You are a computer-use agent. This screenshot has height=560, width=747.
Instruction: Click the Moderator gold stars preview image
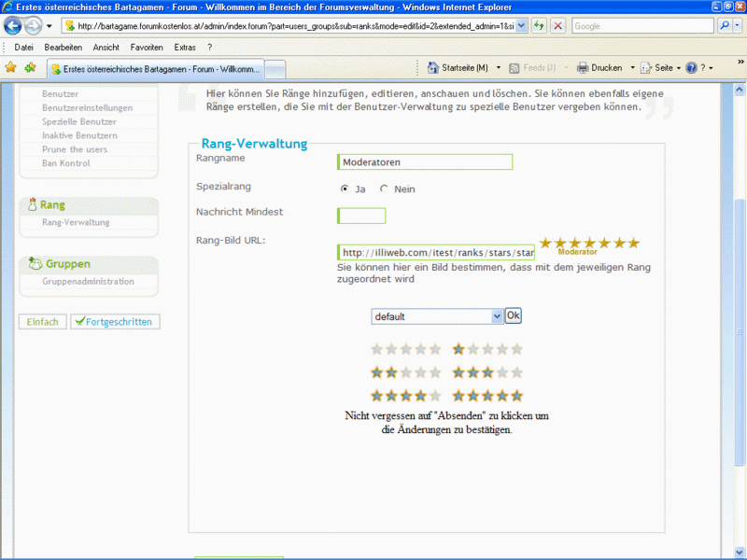[589, 246]
